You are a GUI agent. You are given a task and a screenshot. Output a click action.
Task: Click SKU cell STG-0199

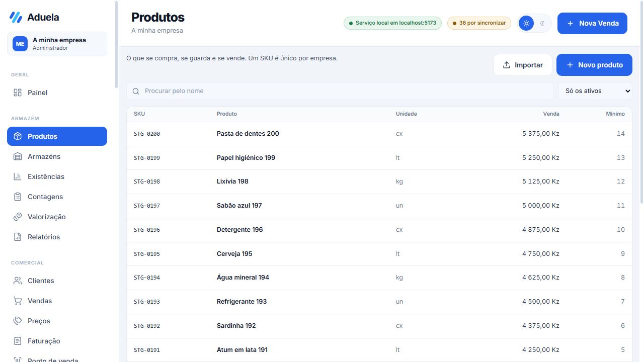coord(147,158)
